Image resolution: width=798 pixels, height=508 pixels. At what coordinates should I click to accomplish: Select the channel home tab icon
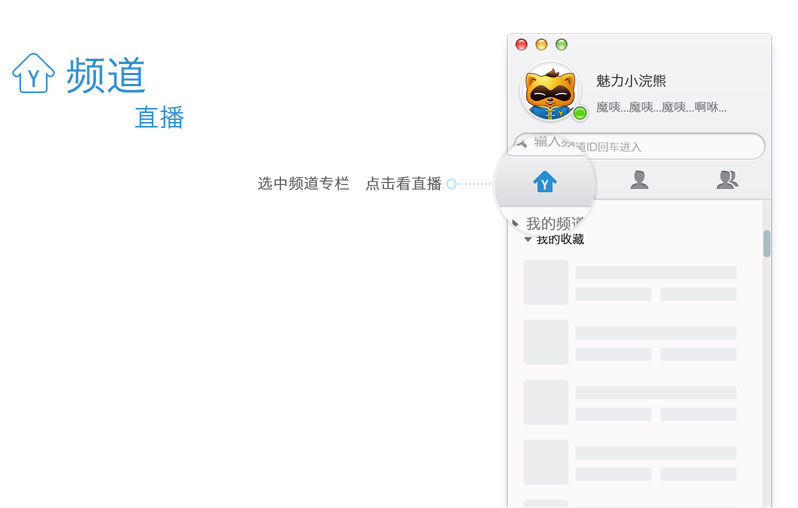coord(545,181)
